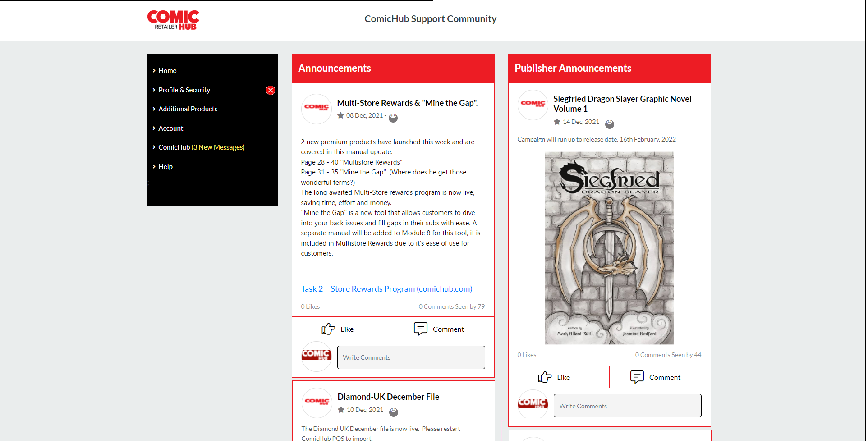This screenshot has height=448, width=868.
Task: Click the red alert icon beside Profile & Security
Action: [271, 90]
